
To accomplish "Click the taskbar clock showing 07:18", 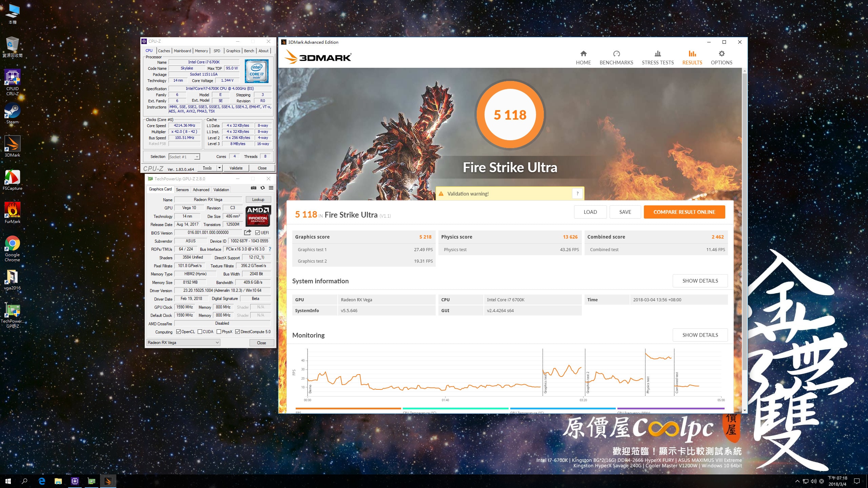I will [837, 481].
